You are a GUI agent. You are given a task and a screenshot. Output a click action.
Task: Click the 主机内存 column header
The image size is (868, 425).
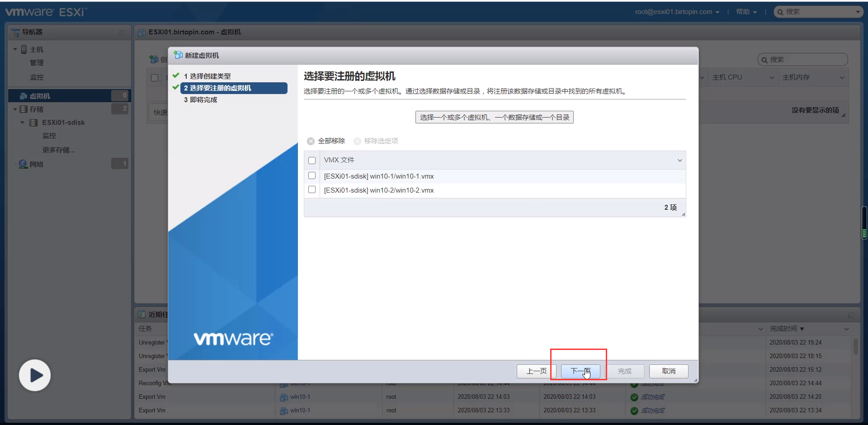coord(796,77)
